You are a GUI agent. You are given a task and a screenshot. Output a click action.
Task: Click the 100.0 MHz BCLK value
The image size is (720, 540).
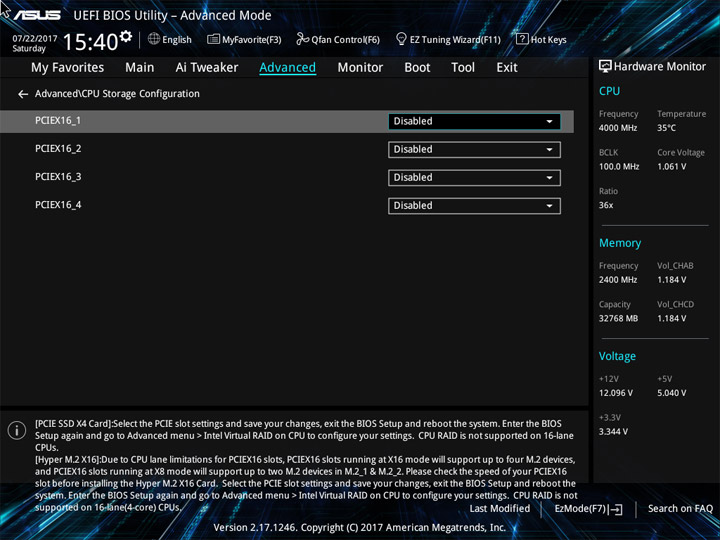click(619, 167)
